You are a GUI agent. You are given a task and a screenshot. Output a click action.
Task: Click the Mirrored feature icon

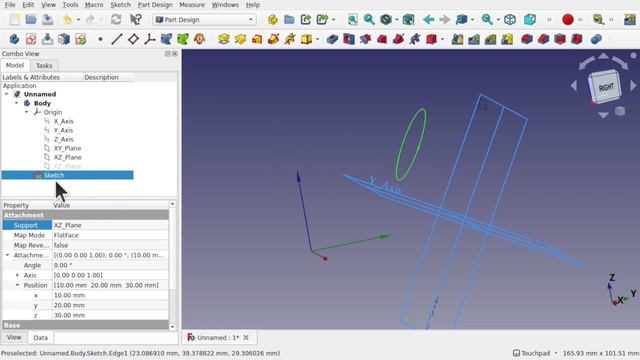[457, 39]
